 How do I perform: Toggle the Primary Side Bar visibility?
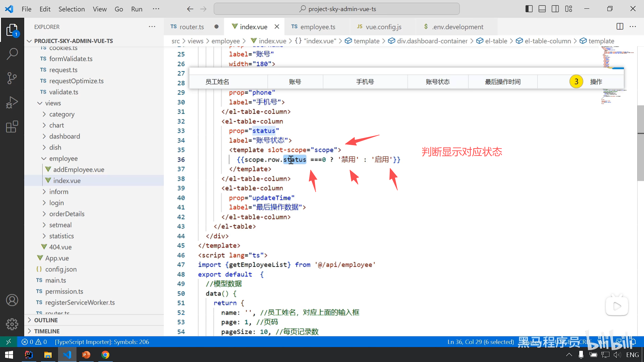click(529, 9)
